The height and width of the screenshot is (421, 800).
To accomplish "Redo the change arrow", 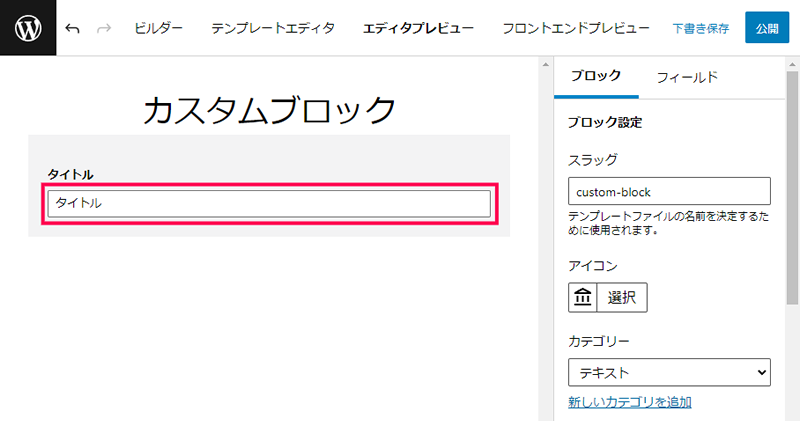I will 104,29.
